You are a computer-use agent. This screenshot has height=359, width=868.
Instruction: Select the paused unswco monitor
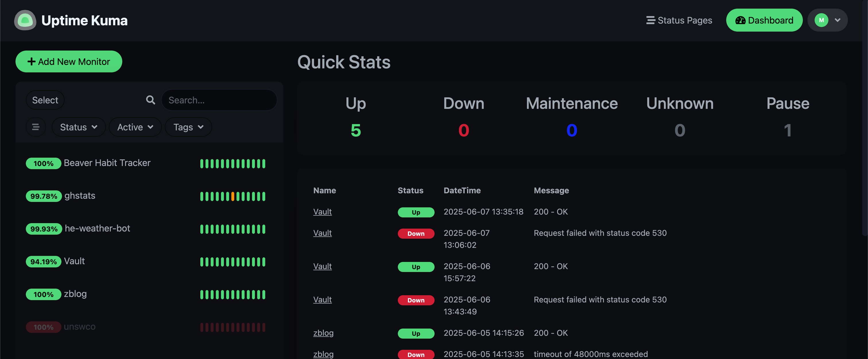[80, 327]
